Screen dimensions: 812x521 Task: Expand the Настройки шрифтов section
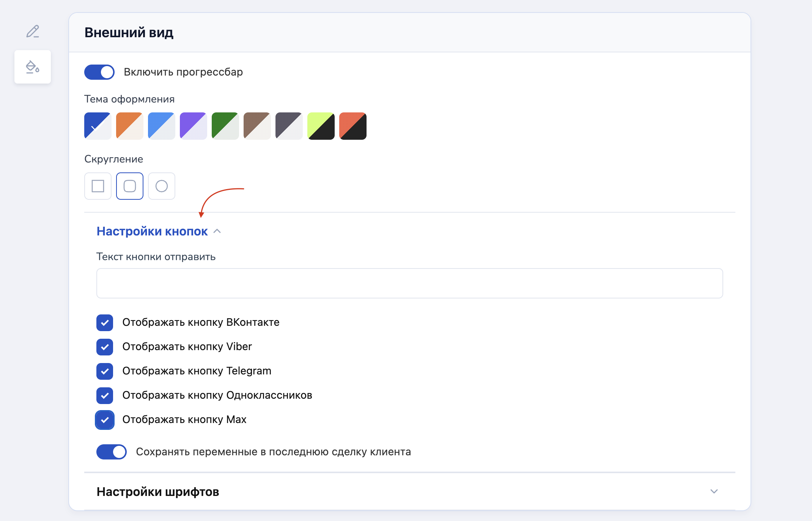(x=158, y=492)
